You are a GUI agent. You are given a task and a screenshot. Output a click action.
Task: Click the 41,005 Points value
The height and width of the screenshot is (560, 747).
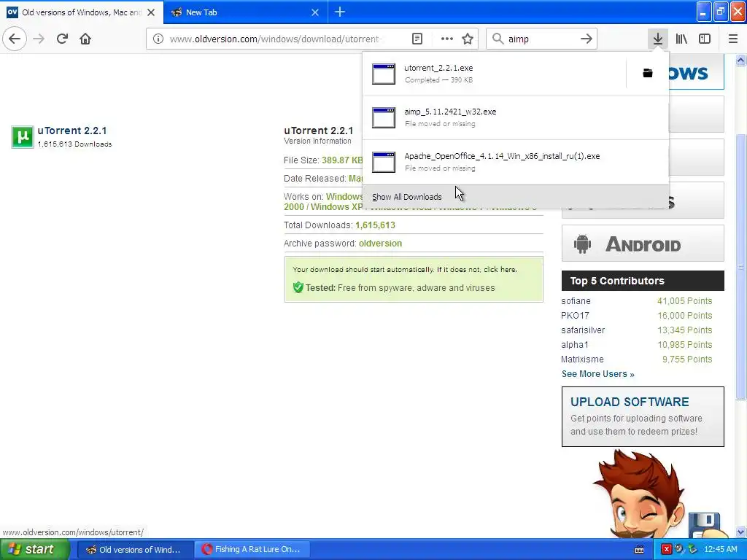tap(684, 301)
